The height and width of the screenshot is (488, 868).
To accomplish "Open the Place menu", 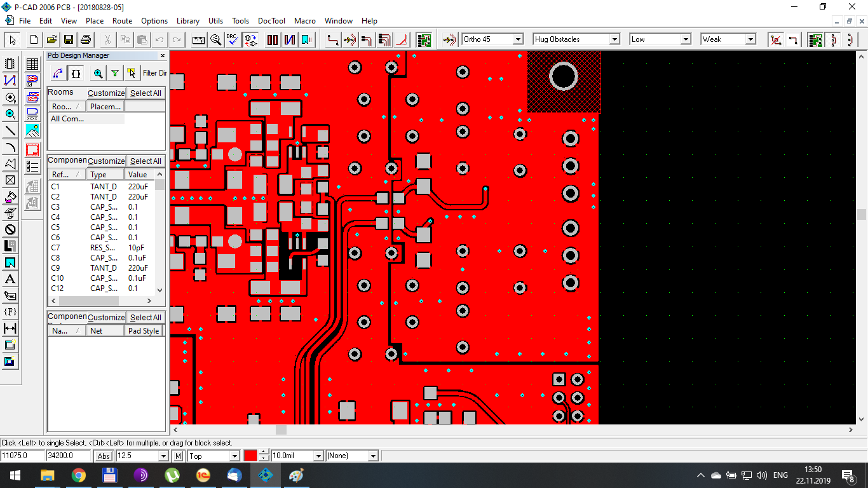I will (x=95, y=21).
